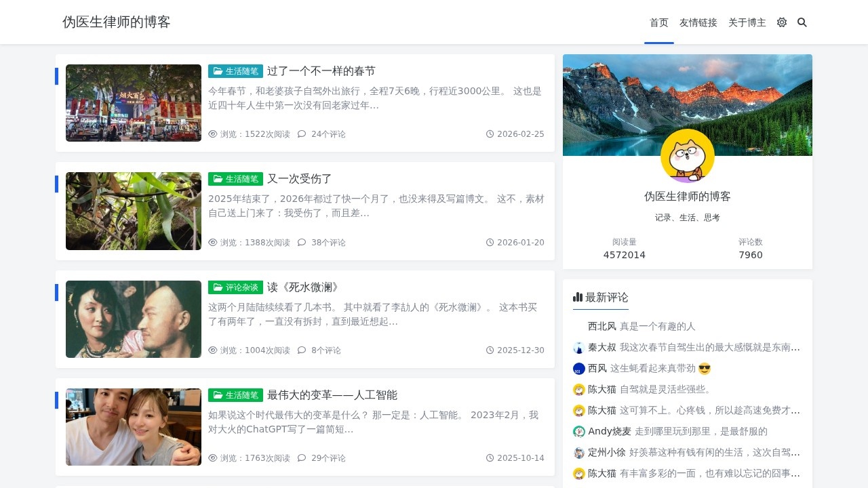
Task: Click 24个评论 text on first post
Action: point(328,134)
